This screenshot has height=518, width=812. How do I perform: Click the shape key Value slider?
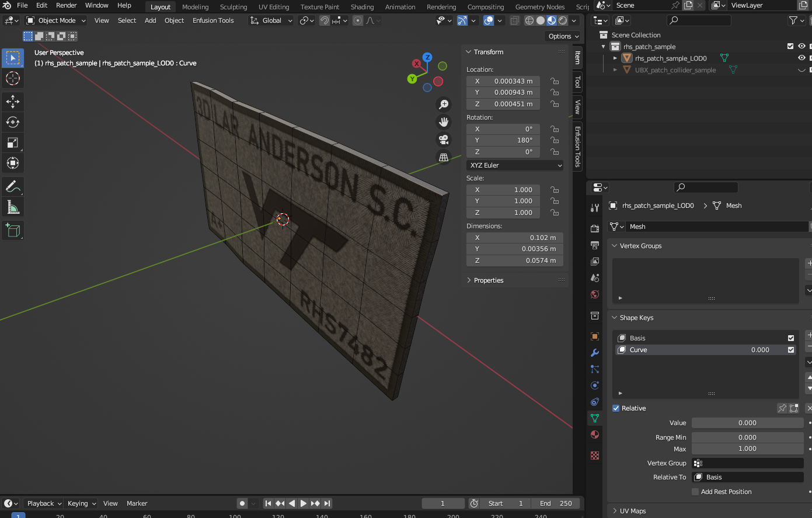click(747, 423)
